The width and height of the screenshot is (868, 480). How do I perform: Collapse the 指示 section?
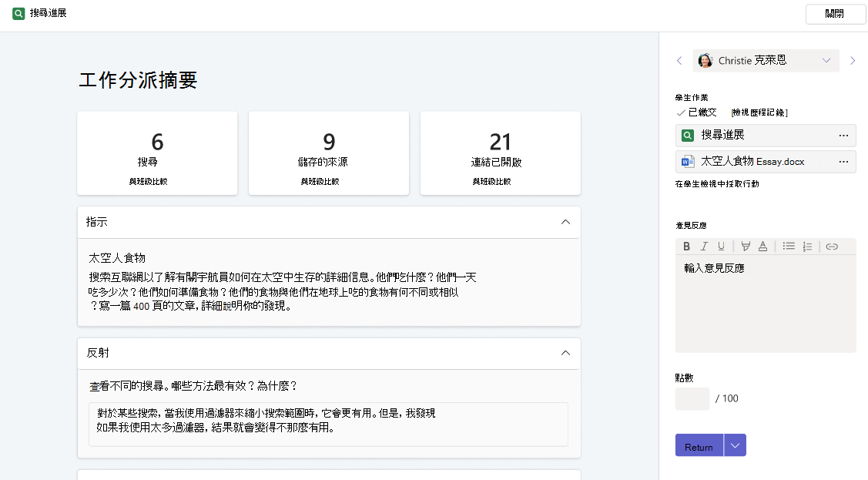pos(565,222)
